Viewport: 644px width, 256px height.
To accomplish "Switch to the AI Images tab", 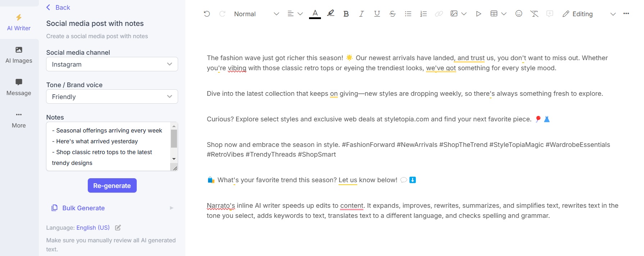I will 19,55.
